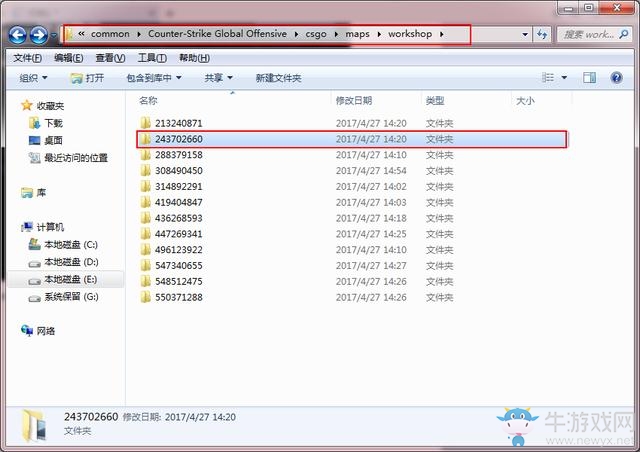This screenshot has height=452, width=640.
Task: Toggle the preview pane icon
Action: tap(589, 77)
